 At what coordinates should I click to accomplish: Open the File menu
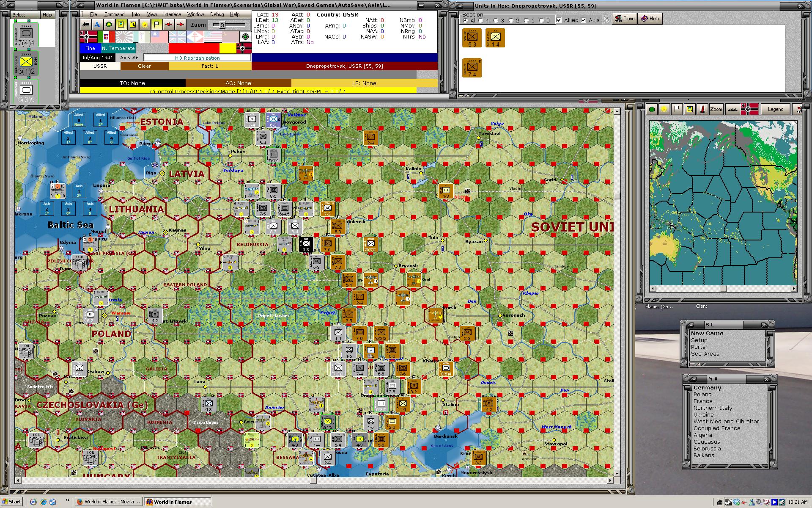93,14
